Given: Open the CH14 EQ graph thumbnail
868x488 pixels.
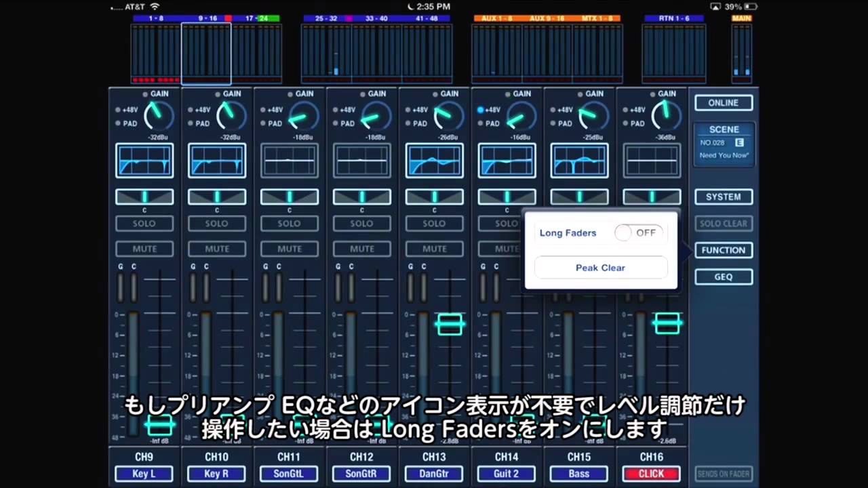Looking at the screenshot, I should [x=507, y=161].
